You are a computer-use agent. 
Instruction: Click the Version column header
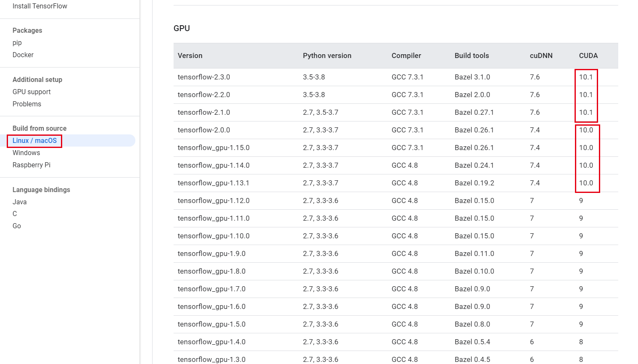click(x=190, y=56)
